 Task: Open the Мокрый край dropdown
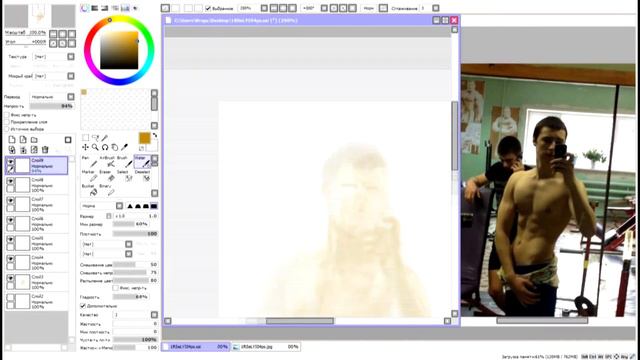click(x=71, y=76)
